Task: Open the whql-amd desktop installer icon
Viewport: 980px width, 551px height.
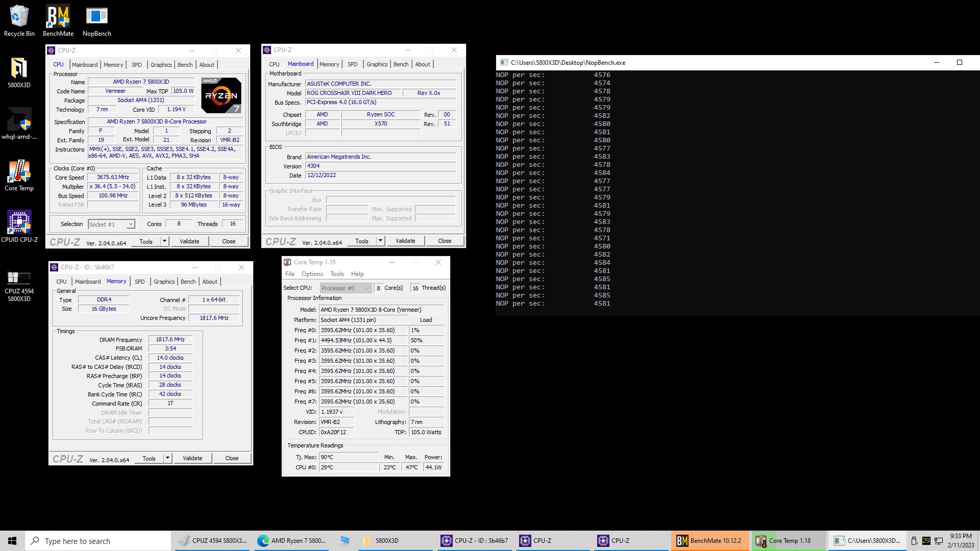Action: pos(19,124)
